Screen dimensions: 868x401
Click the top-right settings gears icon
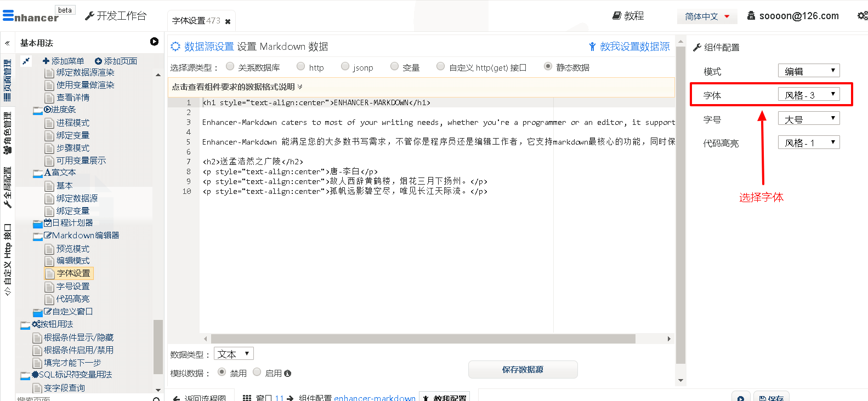[862, 16]
